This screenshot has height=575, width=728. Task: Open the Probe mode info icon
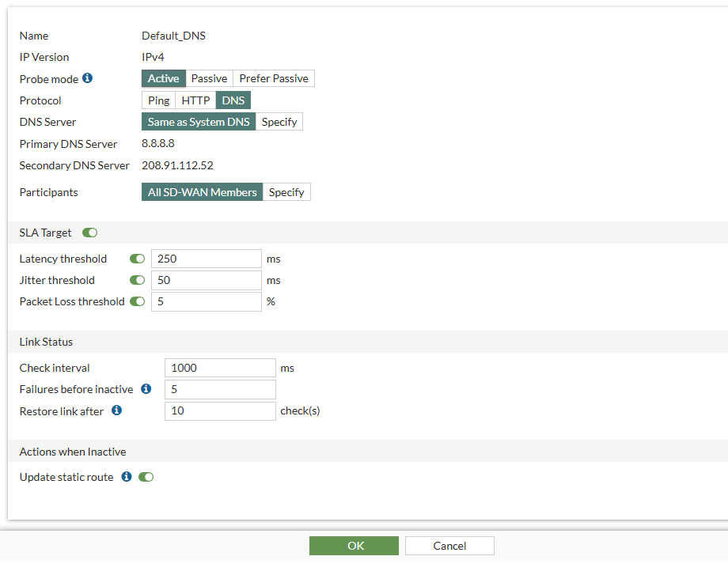87,78
